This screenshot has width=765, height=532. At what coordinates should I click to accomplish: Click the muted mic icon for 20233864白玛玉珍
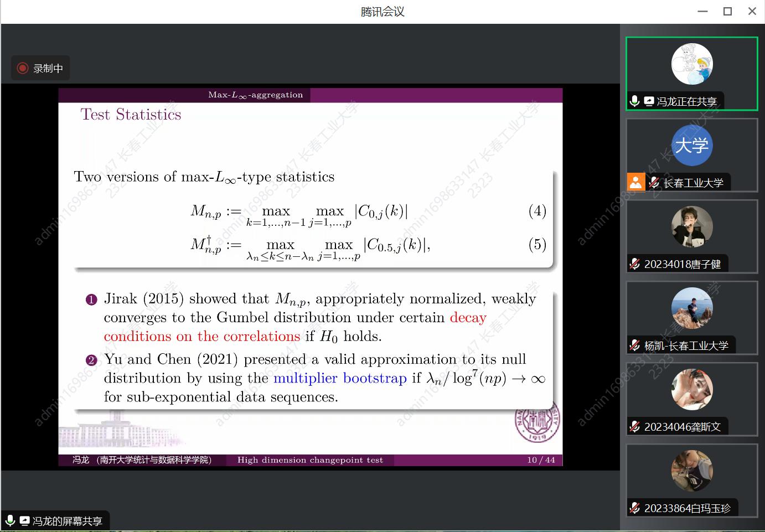pyautogui.click(x=635, y=508)
